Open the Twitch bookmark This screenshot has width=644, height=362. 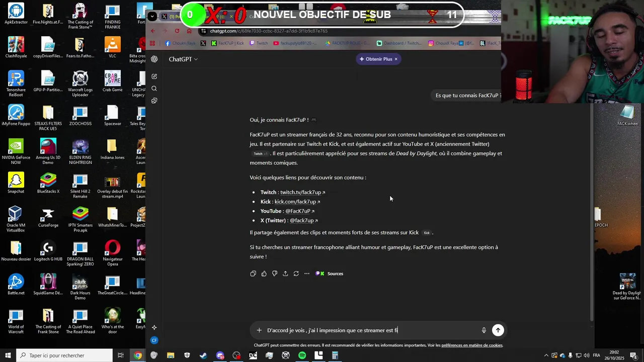[x=259, y=43]
